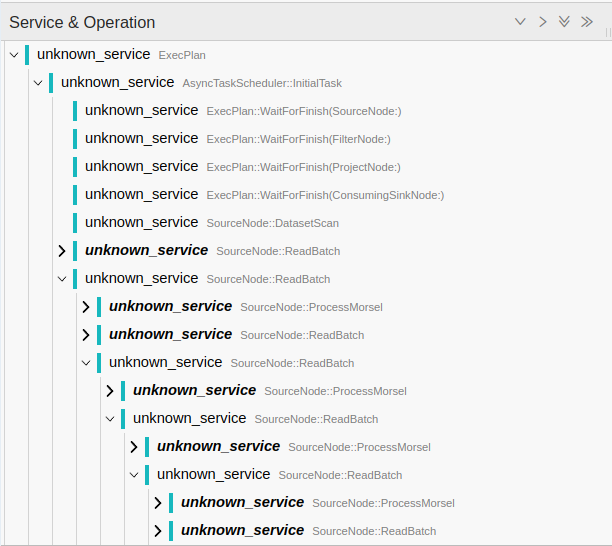Expand the bottom-most ProcessMorsel span
This screenshot has width=612, height=546.
click(x=158, y=503)
